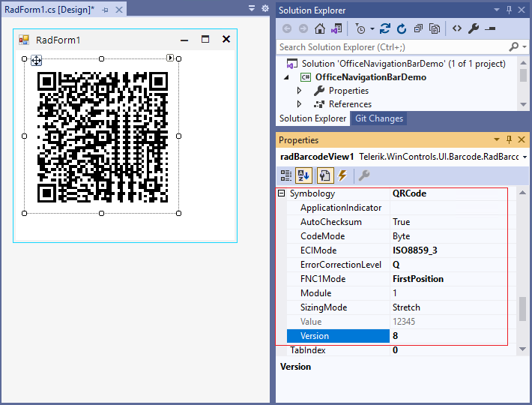Switch to the Solution Explorer tab
This screenshot has height=405, width=532.
(x=312, y=118)
